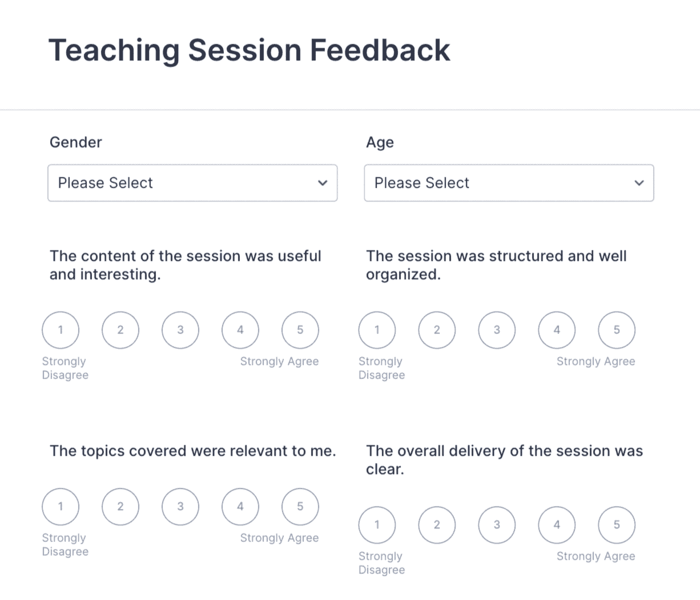Select Strongly Disagree for session organization

click(377, 330)
